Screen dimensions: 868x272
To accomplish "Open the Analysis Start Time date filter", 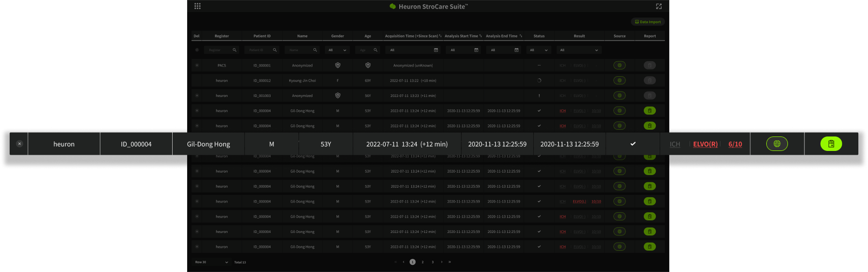I will pyautogui.click(x=463, y=50).
